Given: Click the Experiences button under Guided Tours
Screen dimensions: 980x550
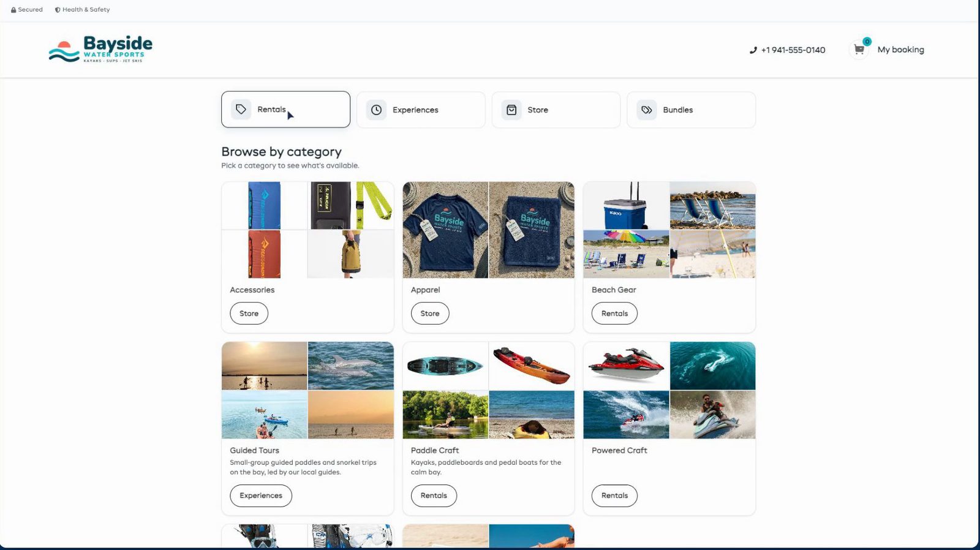Looking at the screenshot, I should click(x=261, y=495).
